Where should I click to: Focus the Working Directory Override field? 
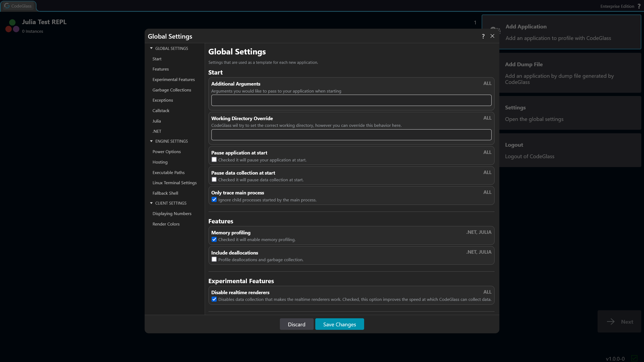[351, 135]
